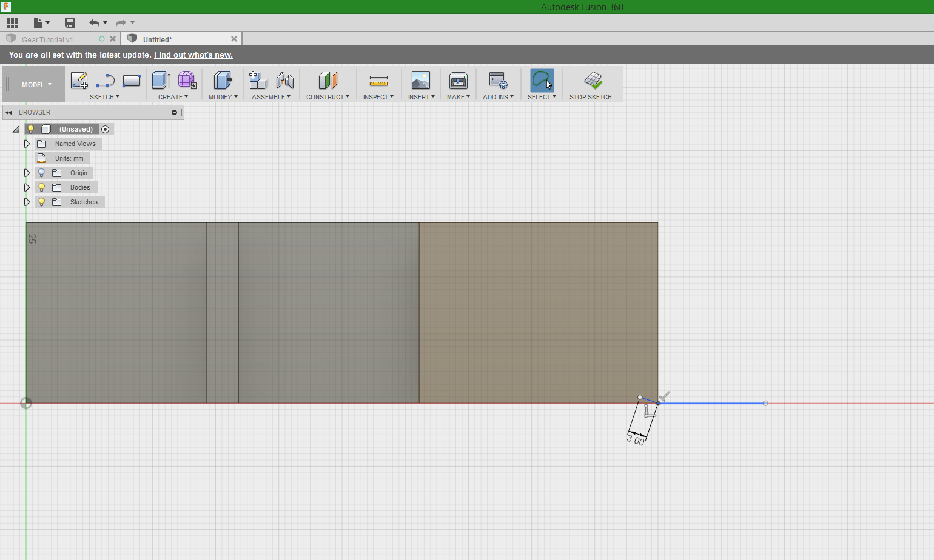This screenshot has width=934, height=560.
Task: Click the 'Find out what's new' link
Action: pyautogui.click(x=193, y=55)
